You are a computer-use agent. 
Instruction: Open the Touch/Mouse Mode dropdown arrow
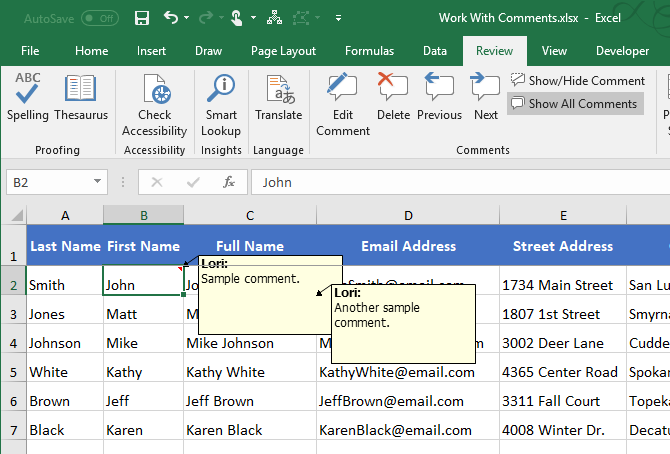click(x=254, y=19)
